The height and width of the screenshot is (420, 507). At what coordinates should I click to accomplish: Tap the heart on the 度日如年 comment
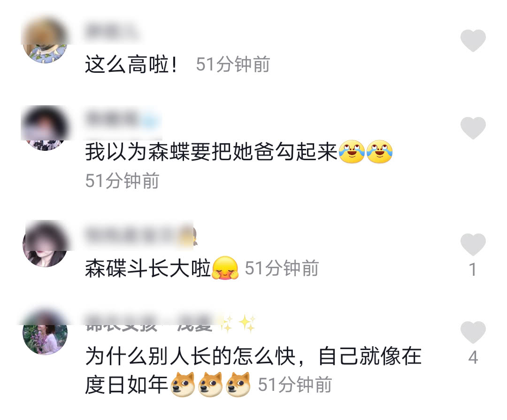tap(473, 332)
